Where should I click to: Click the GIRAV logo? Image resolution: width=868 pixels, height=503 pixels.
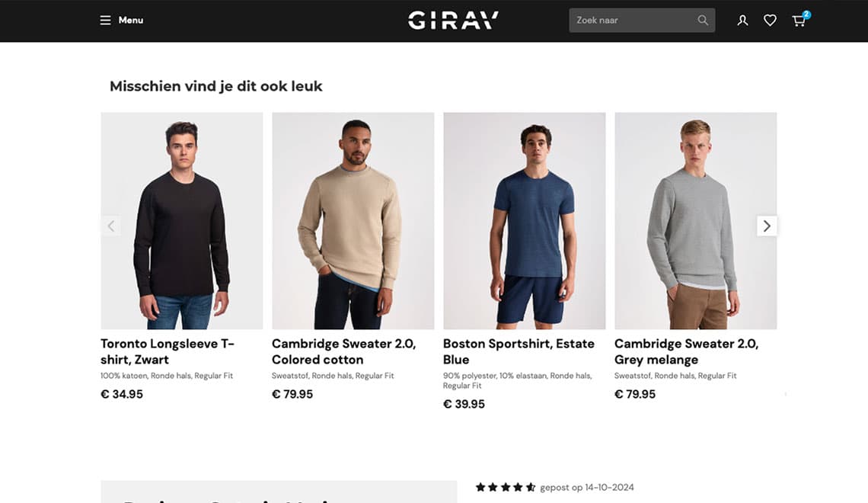point(453,21)
